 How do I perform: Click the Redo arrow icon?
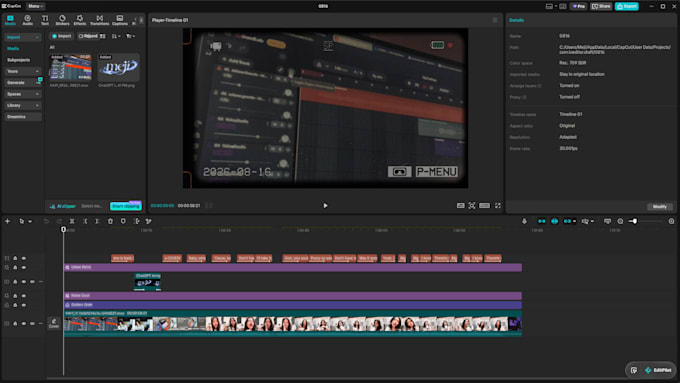(x=59, y=221)
